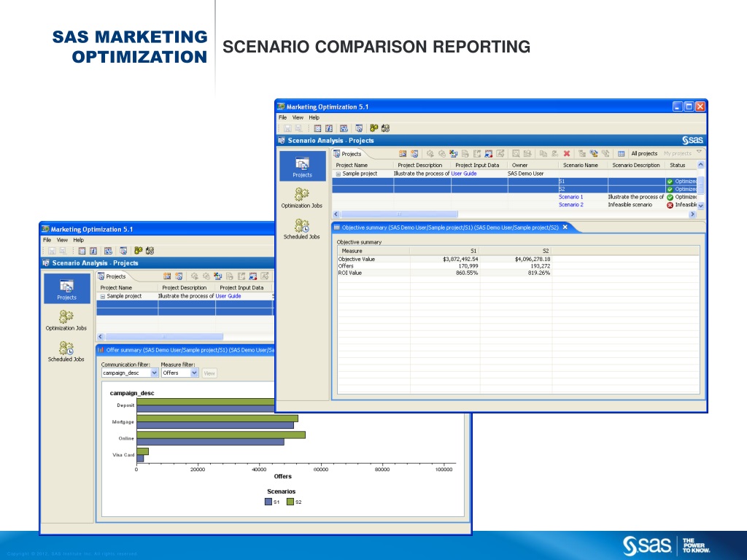Screen dimensions: 747x560
Task: Click the Status column header
Action: [x=681, y=166]
